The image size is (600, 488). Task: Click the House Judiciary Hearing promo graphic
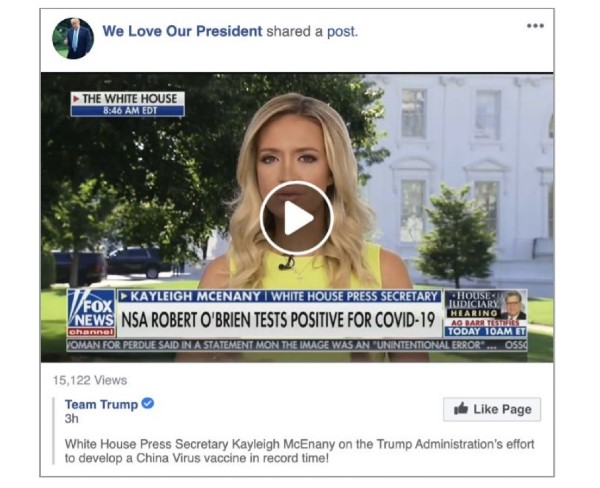(486, 313)
